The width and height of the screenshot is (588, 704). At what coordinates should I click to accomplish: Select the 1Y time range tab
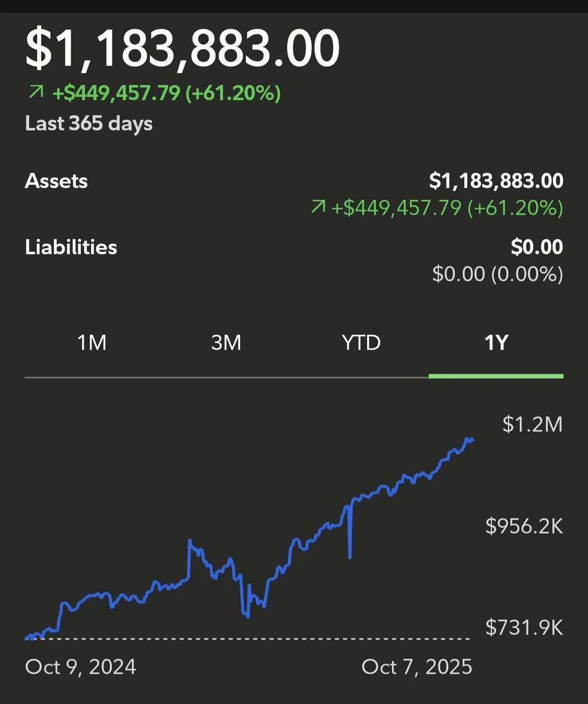[x=496, y=343]
